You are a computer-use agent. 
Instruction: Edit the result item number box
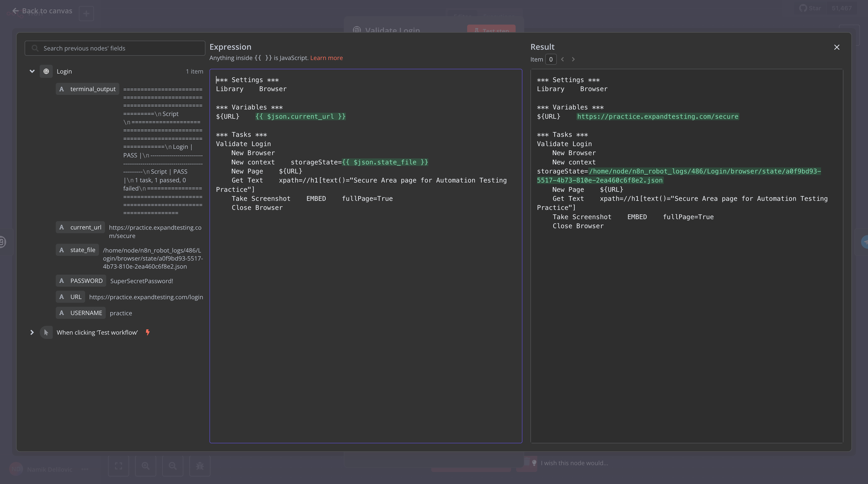[x=551, y=59]
